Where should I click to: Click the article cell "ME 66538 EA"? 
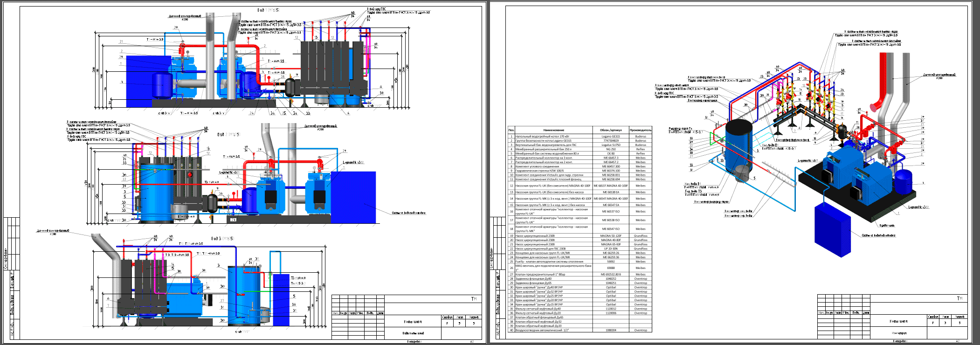tap(611, 192)
